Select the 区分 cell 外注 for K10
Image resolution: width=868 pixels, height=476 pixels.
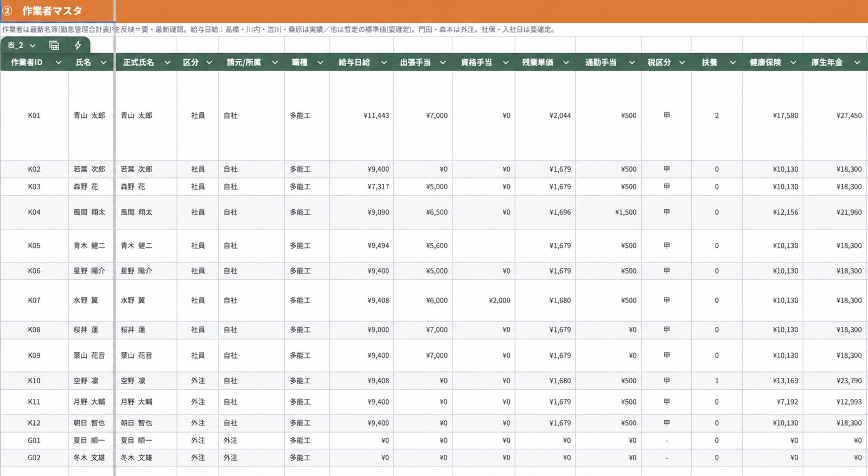198,381
